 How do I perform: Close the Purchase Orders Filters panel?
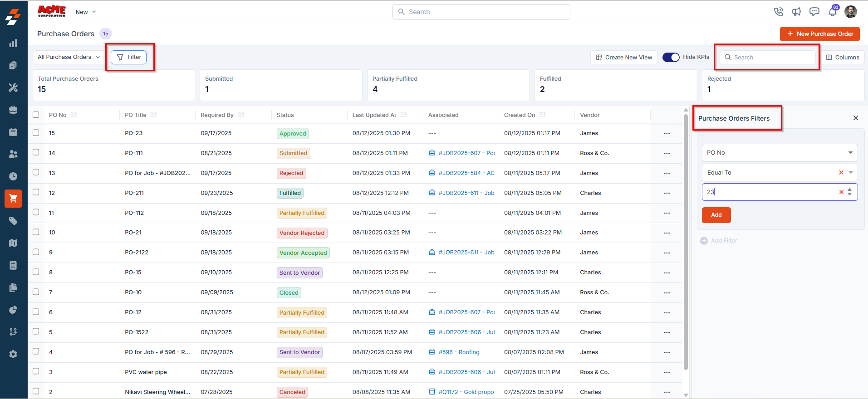pos(855,118)
